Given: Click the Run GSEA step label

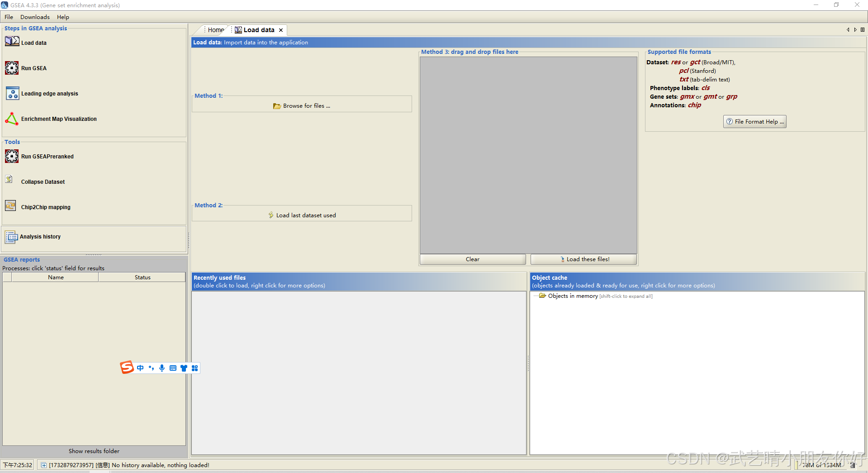Looking at the screenshot, I should click(x=34, y=68).
